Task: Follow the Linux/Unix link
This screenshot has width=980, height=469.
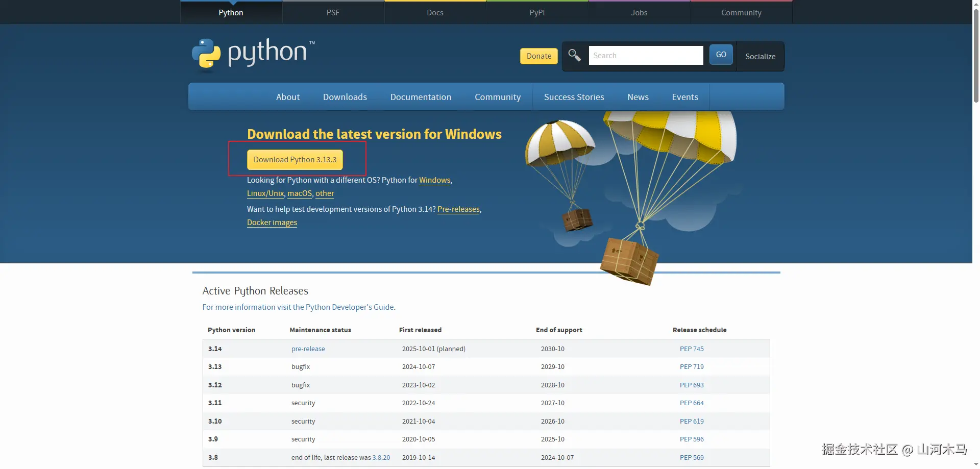Action: 265,193
